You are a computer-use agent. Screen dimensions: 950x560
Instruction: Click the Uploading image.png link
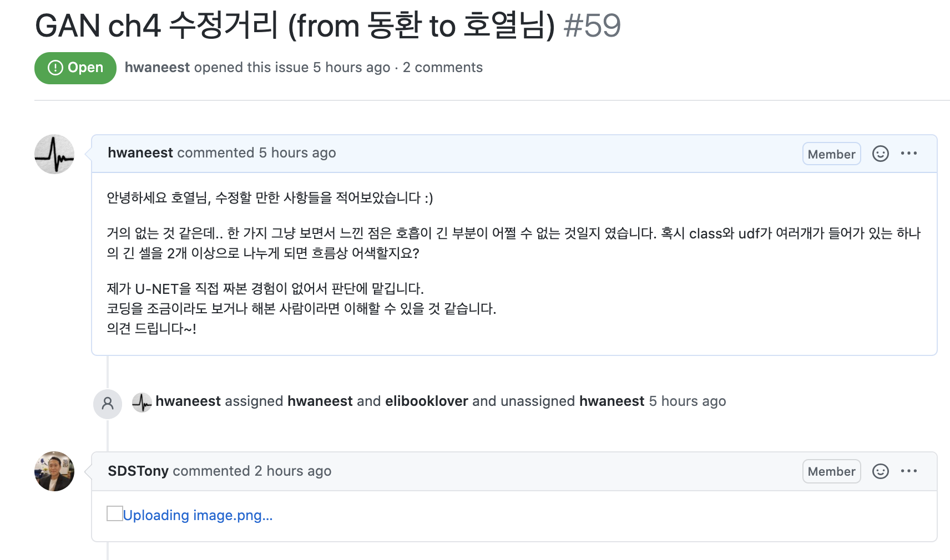point(198,515)
